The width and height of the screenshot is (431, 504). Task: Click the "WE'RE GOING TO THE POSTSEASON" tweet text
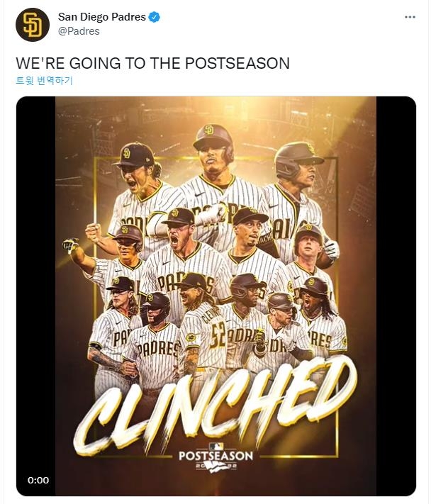[x=152, y=63]
